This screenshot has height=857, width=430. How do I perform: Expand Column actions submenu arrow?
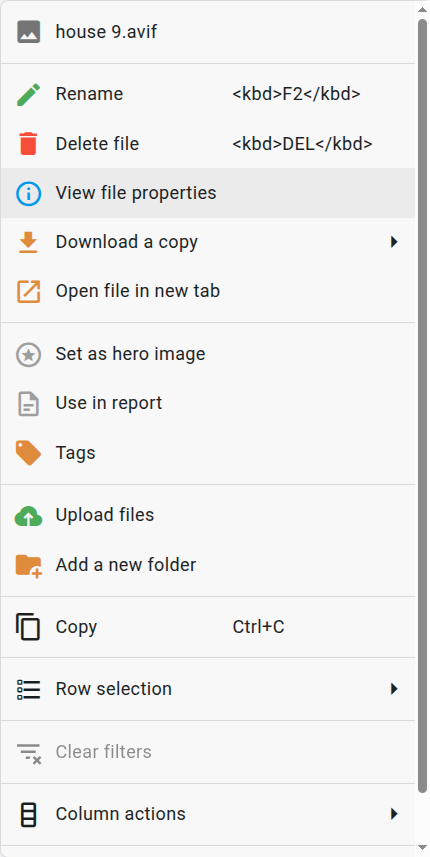click(394, 814)
